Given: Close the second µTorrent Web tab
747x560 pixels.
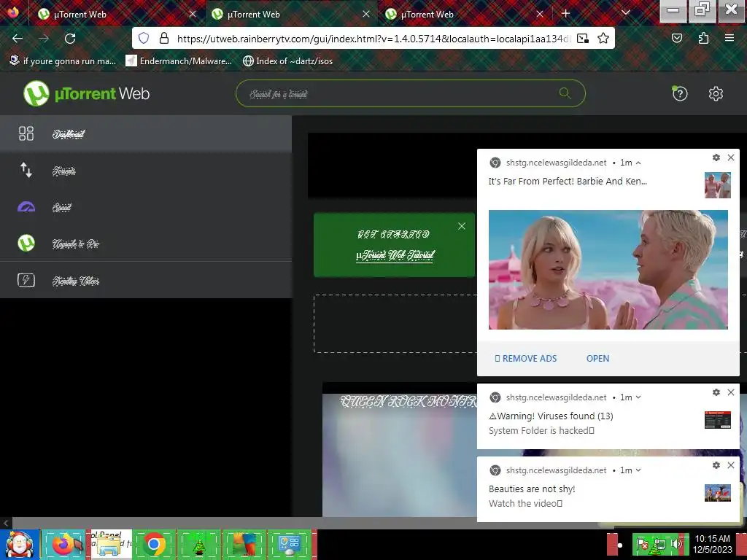Looking at the screenshot, I should (x=366, y=14).
